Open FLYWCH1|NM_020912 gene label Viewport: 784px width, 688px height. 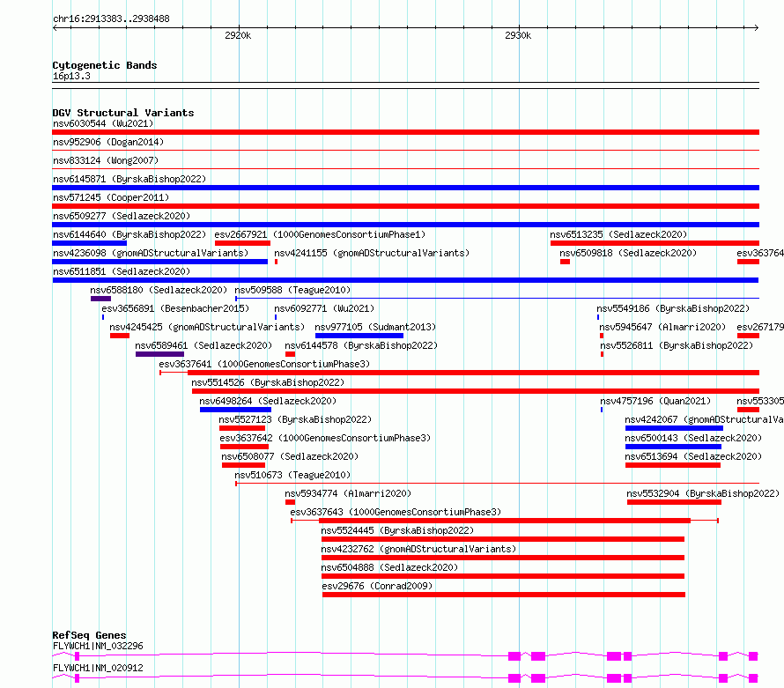point(98,668)
